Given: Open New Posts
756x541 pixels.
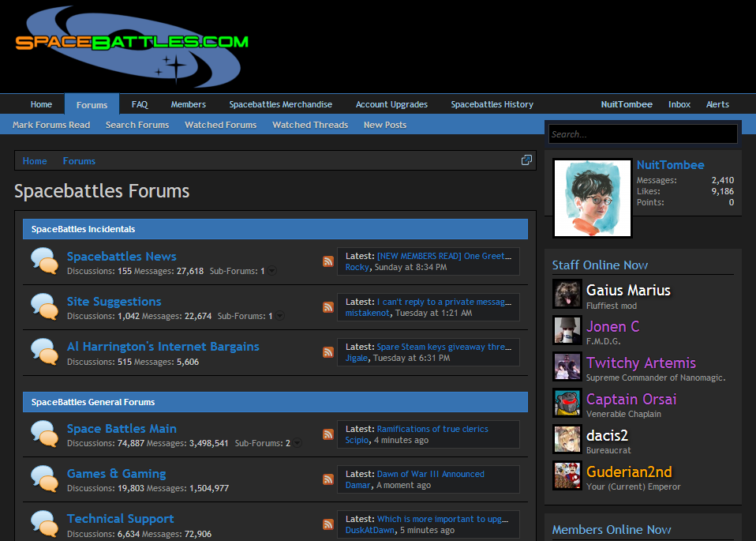Looking at the screenshot, I should click(x=385, y=125).
